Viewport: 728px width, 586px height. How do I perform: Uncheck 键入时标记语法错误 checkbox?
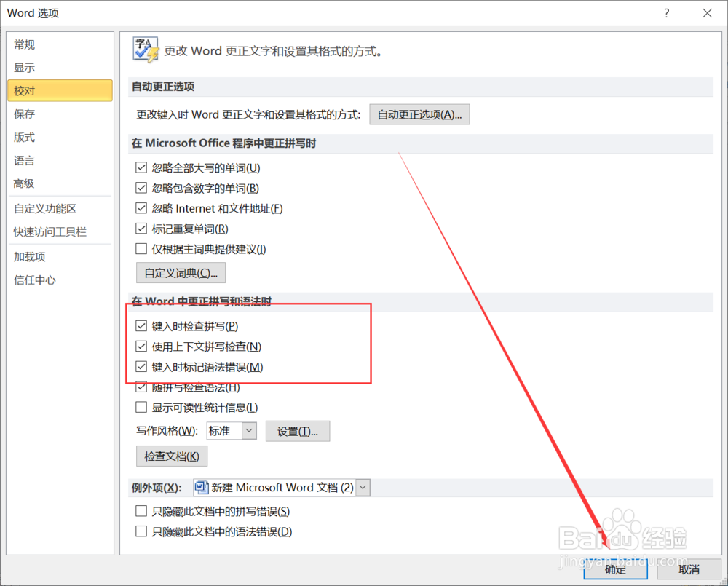(x=141, y=367)
